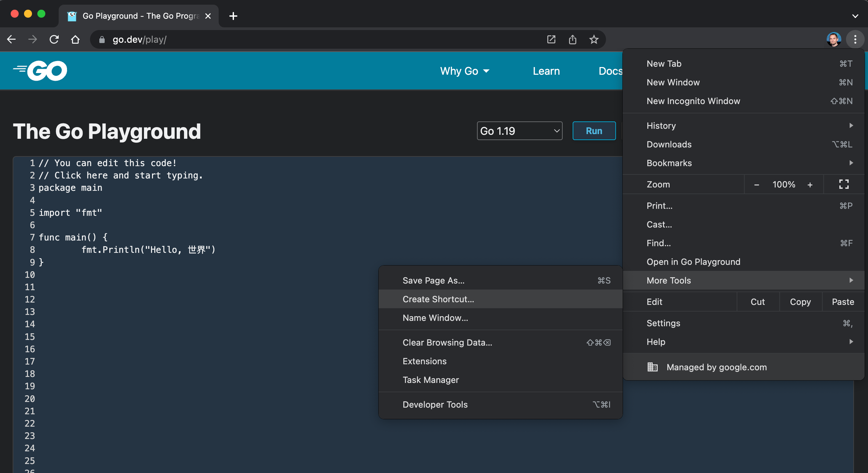Choose Name Window... in submenu
This screenshot has width=868, height=473.
pyautogui.click(x=500, y=318)
